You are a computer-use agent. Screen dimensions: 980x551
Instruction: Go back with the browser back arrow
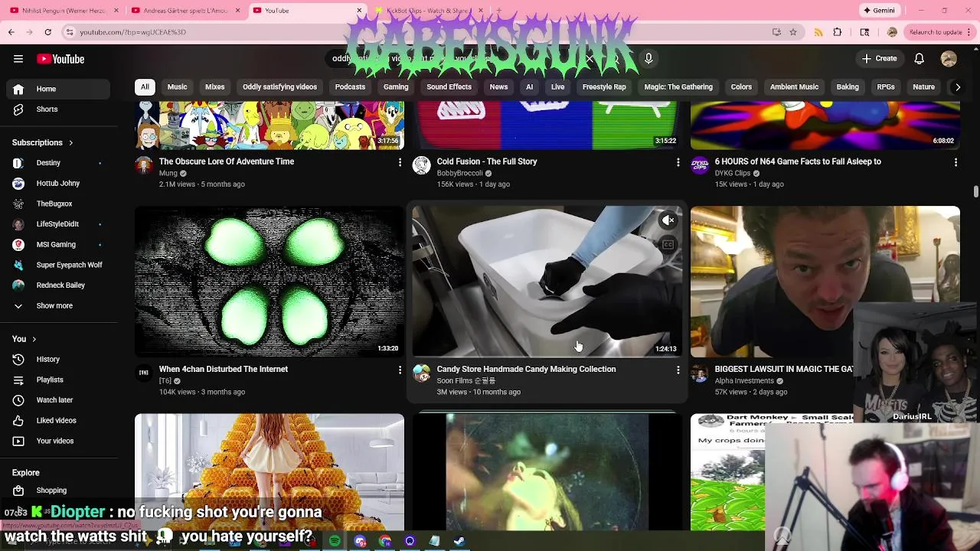coord(11,32)
